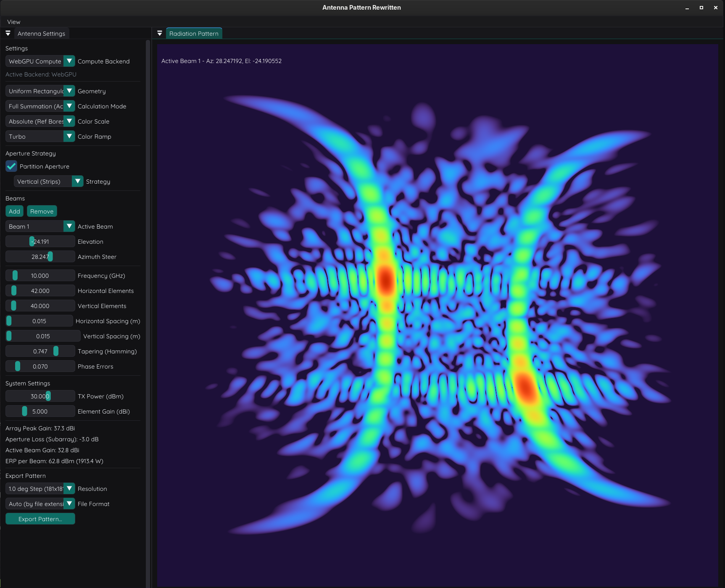Click the Horizontal Elements slider

[40, 290]
